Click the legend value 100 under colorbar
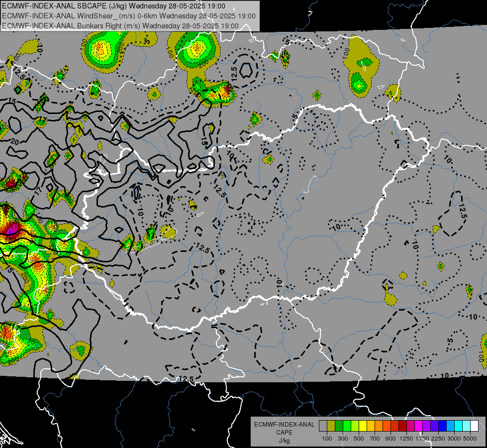This screenshot has height=448, width=487. click(x=327, y=439)
